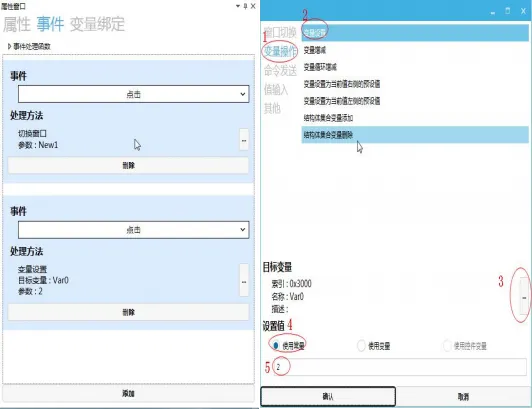Choose 变量增减 in the method list
Image resolution: width=532 pixels, height=409 pixels.
(415, 50)
